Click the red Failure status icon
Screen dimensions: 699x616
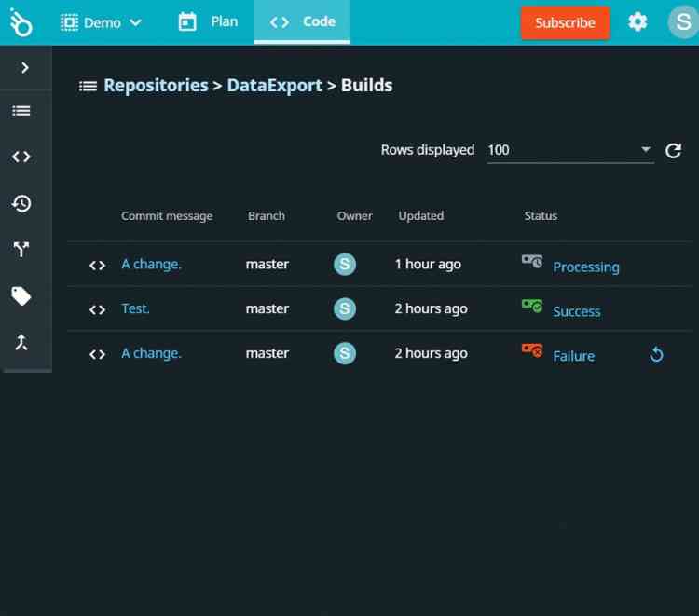coord(532,350)
